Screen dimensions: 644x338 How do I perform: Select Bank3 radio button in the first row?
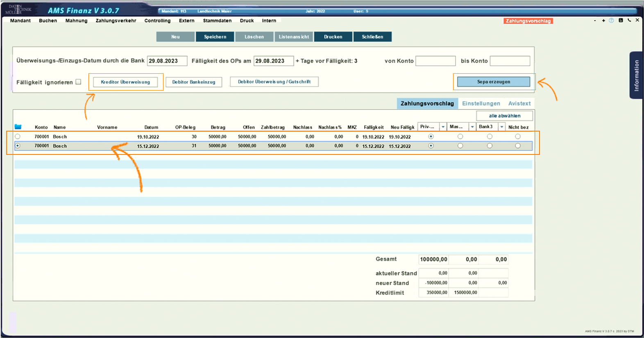(x=490, y=136)
